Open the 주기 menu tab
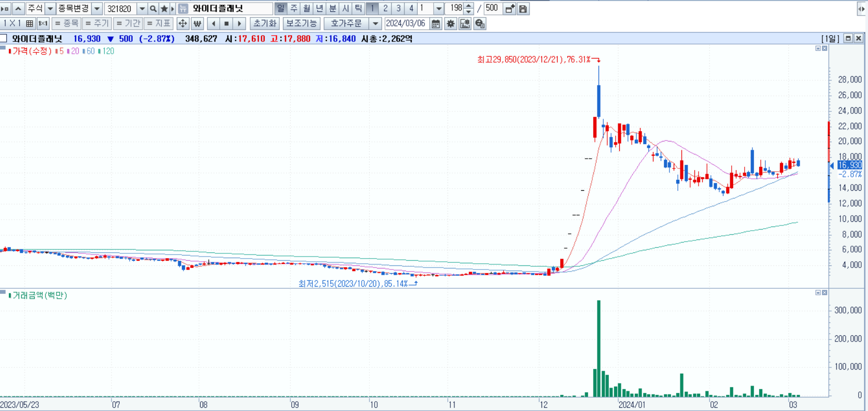Screen dimensions: 868x411 (x=97, y=23)
